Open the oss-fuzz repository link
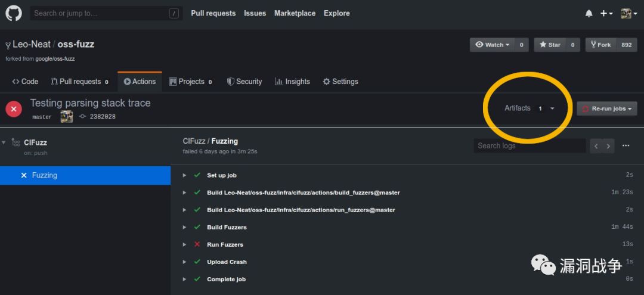Viewport: 644px width, 295px height. click(x=76, y=44)
